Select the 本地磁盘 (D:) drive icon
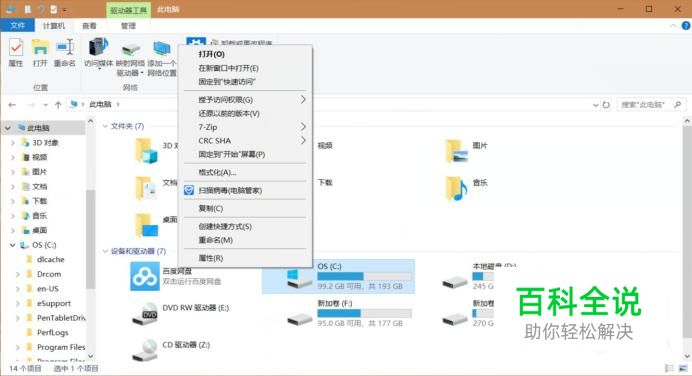This screenshot has height=376, width=692. click(455, 281)
